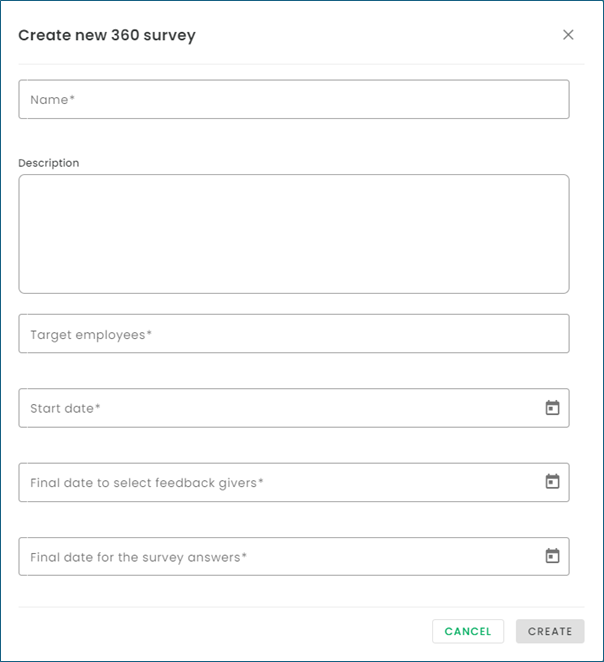This screenshot has width=604, height=662.
Task: Click the Final date for the survey answers field
Action: click(x=294, y=556)
